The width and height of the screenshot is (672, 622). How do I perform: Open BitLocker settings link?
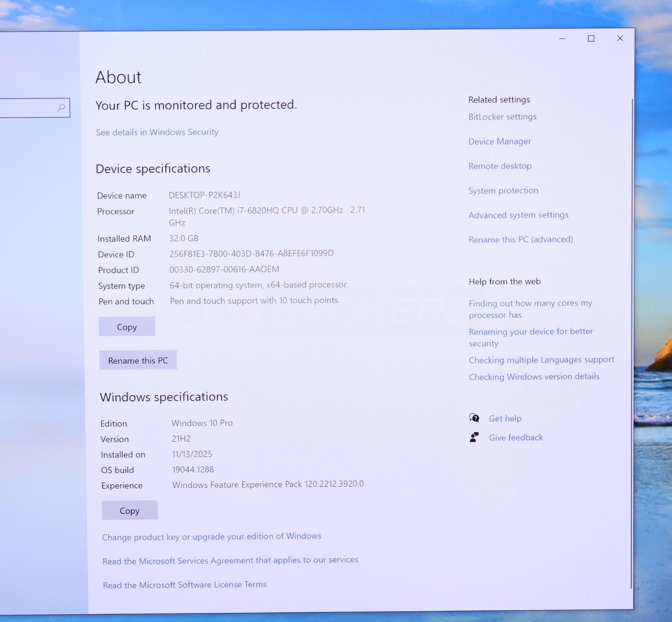click(x=502, y=117)
